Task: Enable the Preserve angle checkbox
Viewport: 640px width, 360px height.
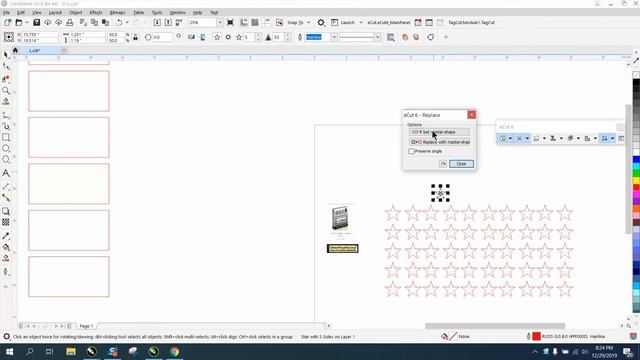Action: tap(411, 151)
